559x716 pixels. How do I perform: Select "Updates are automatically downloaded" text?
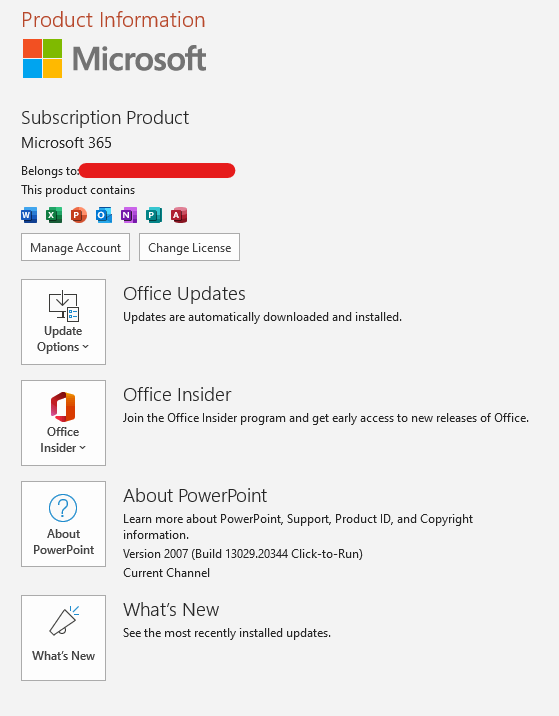(x=263, y=317)
